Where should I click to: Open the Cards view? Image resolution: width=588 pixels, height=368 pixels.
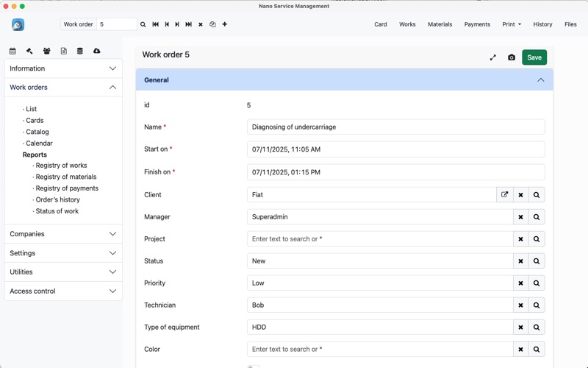coord(35,120)
